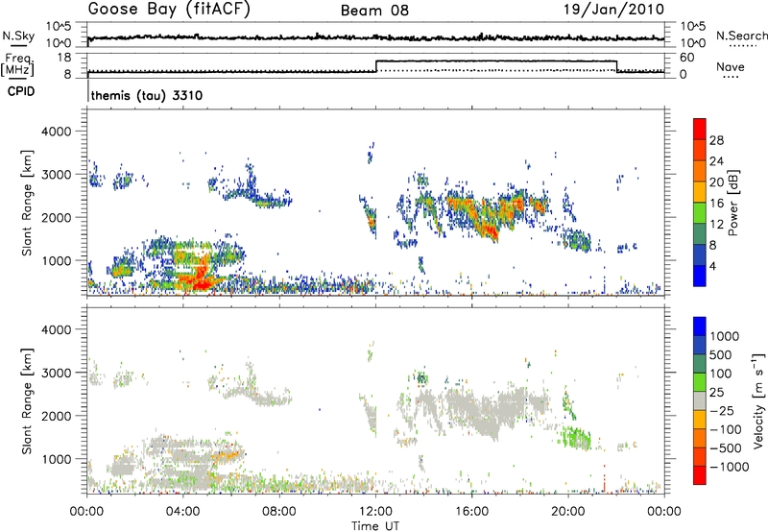Click the red top segment of Power colorbar
Viewport: 768px width, 532px height.
(700, 129)
